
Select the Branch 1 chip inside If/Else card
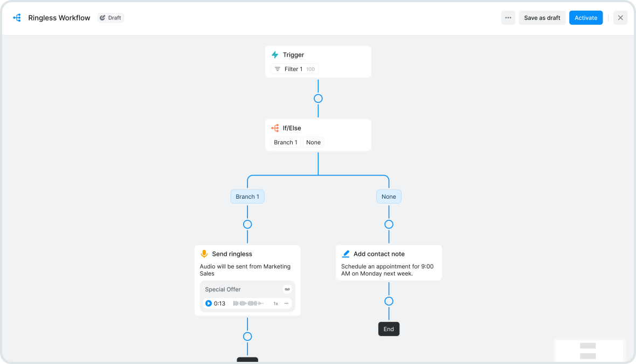[286, 142]
